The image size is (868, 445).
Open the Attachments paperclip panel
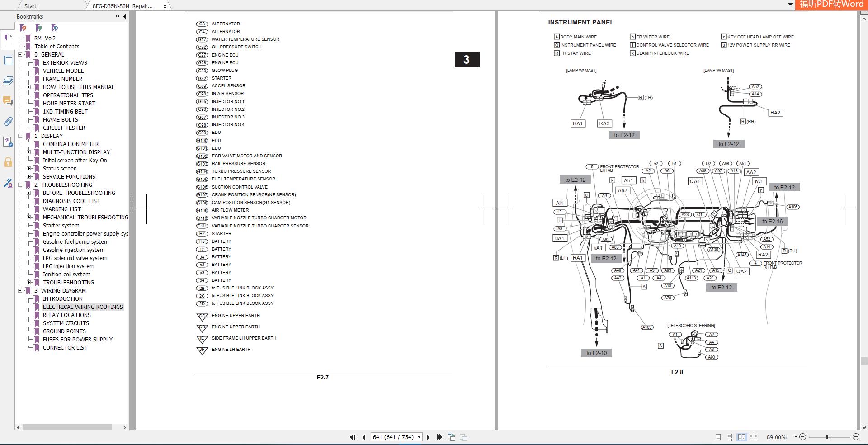click(8, 121)
